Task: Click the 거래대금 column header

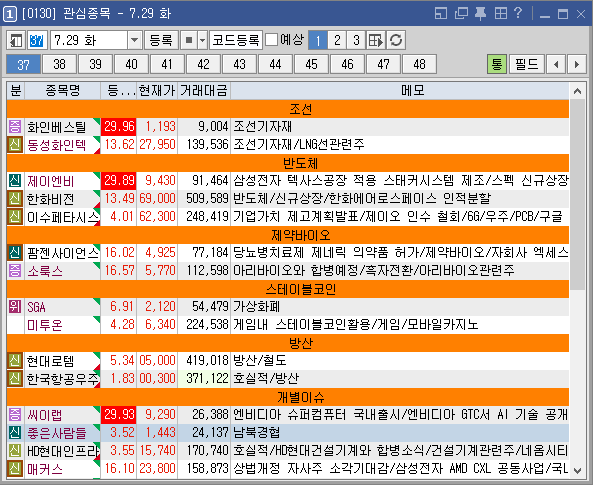Action: (x=204, y=91)
